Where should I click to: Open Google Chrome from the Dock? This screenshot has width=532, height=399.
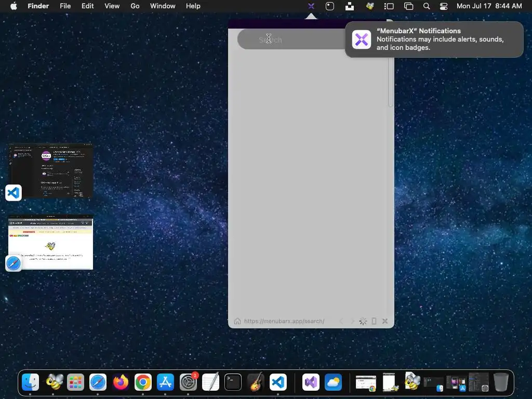coord(143,382)
